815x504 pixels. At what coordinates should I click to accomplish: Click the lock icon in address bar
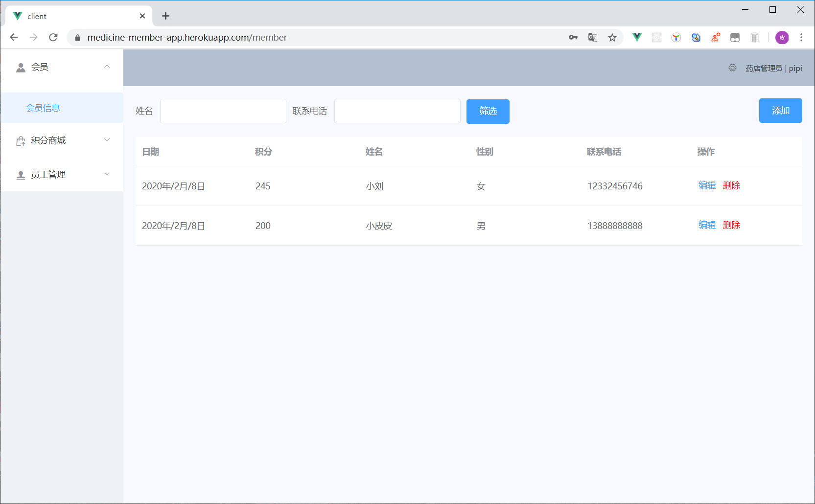pyautogui.click(x=77, y=38)
